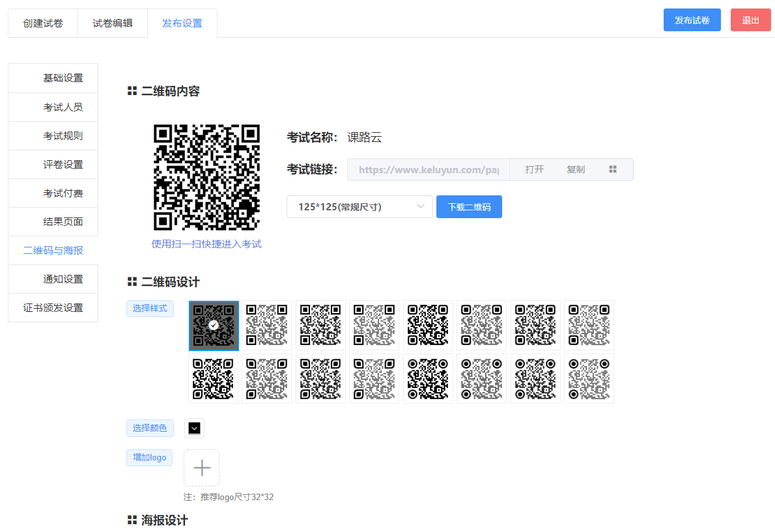Viewport: 775px width, 532px height.
Task: Click the QR grid icon beside 复制
Action: pyautogui.click(x=613, y=169)
